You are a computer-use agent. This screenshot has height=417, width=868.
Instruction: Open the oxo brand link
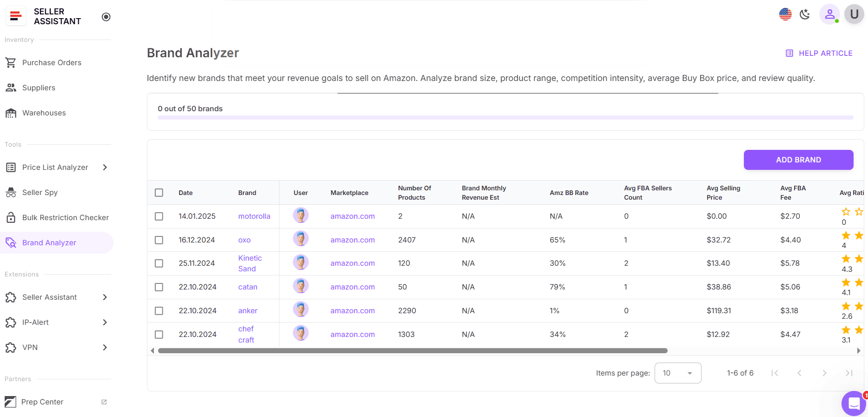pos(245,240)
